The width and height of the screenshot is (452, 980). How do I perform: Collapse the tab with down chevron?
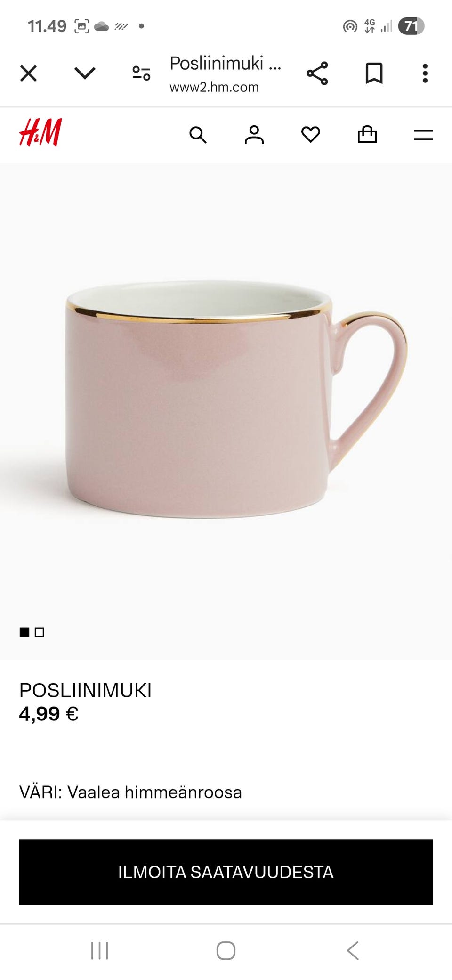coord(85,73)
